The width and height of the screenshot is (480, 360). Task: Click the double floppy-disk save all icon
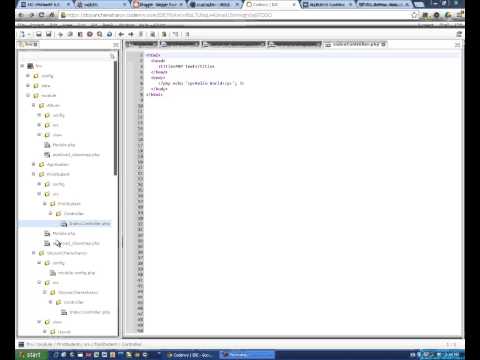click(x=49, y=34)
